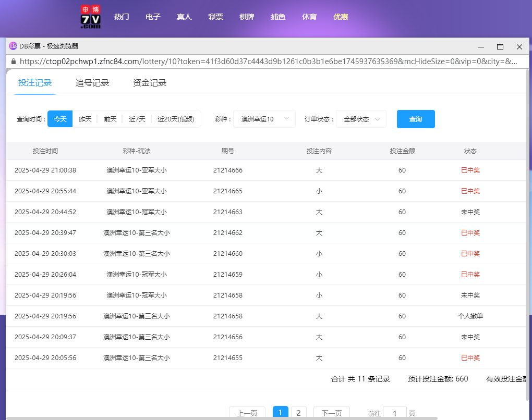Switch to the 追号记录 tab
The width and height of the screenshot is (532, 420).
pos(92,82)
